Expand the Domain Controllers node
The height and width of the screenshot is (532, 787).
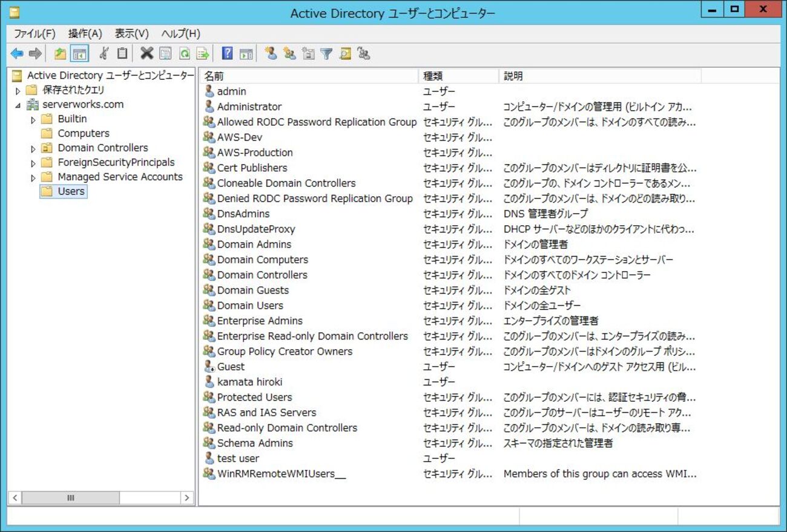point(33,148)
